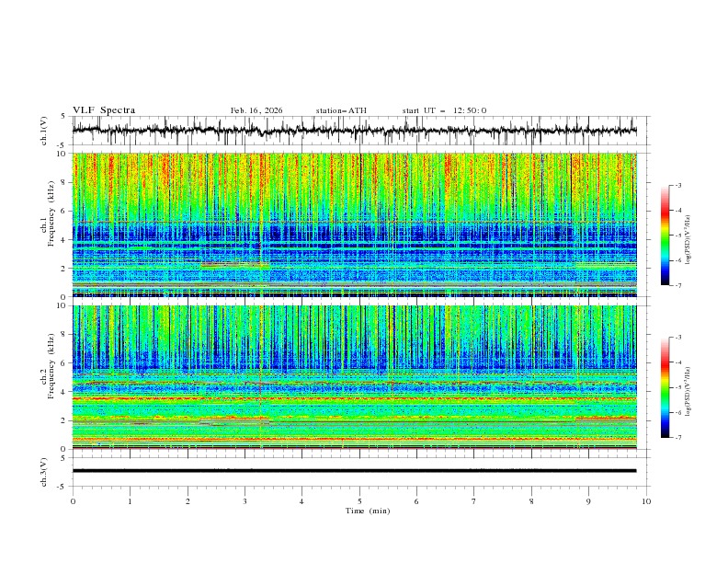Viewport: 728px width, 563px height.
Task: Click the 10 minute tick on time axis
Action: tap(646, 500)
